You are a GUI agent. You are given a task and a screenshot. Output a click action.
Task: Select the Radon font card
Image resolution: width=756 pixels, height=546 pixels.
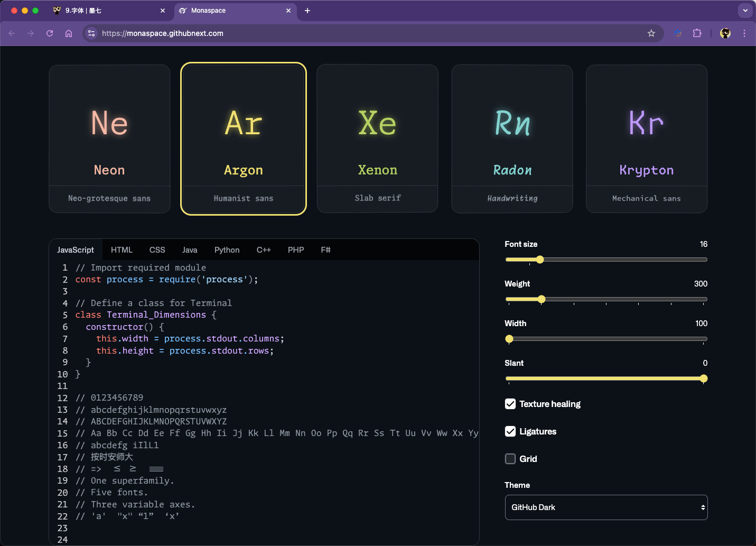(x=512, y=139)
